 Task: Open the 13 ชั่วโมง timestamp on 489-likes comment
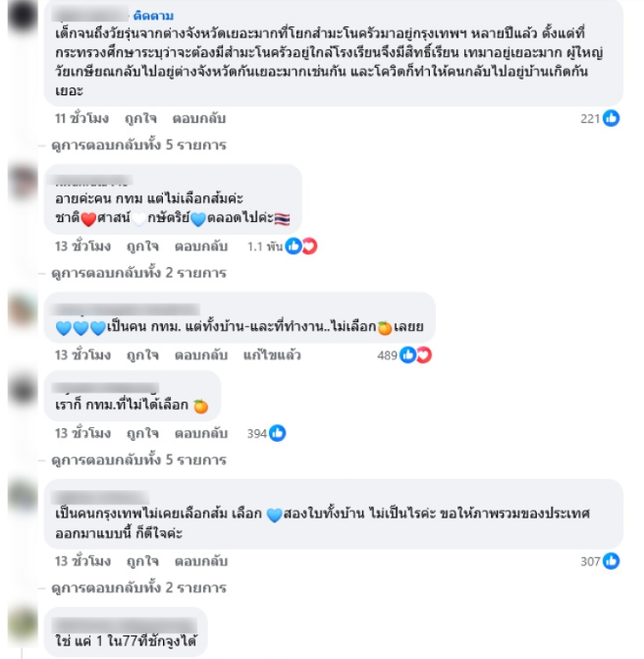point(82,356)
